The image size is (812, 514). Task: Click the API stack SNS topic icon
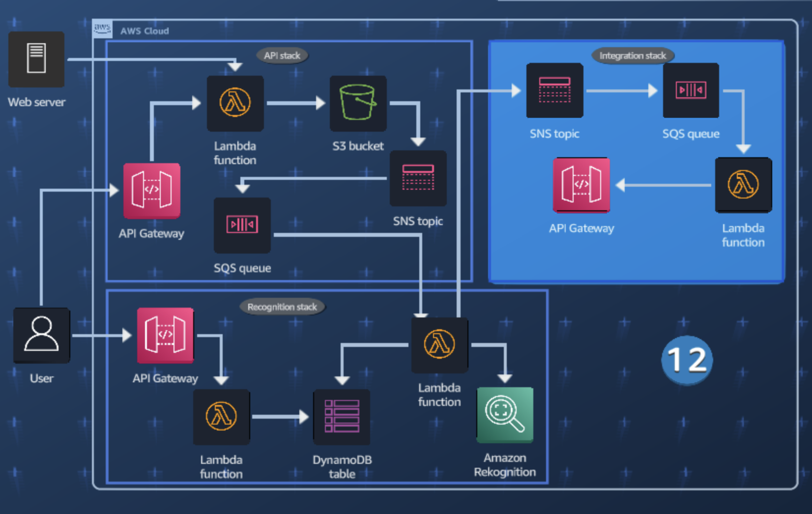click(x=418, y=178)
